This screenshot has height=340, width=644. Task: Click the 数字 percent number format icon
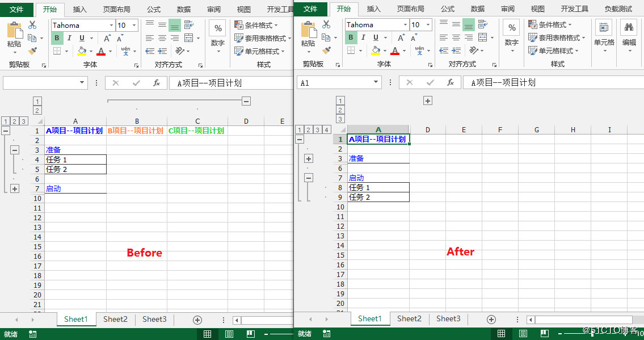(217, 27)
